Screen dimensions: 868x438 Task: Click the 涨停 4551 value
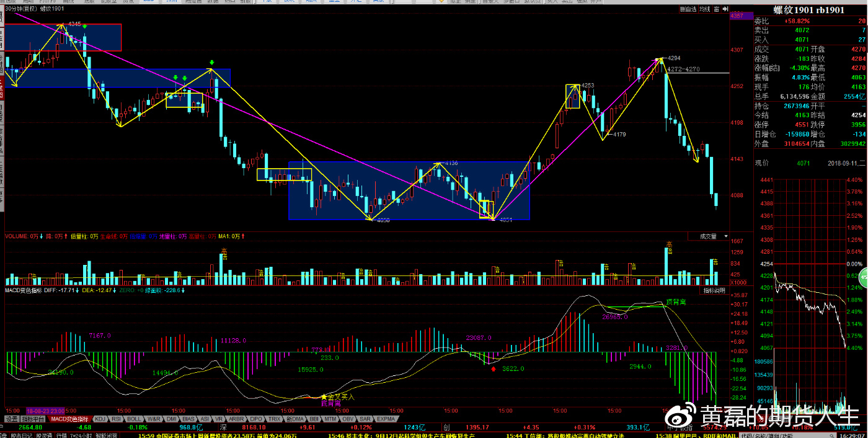[x=802, y=124]
